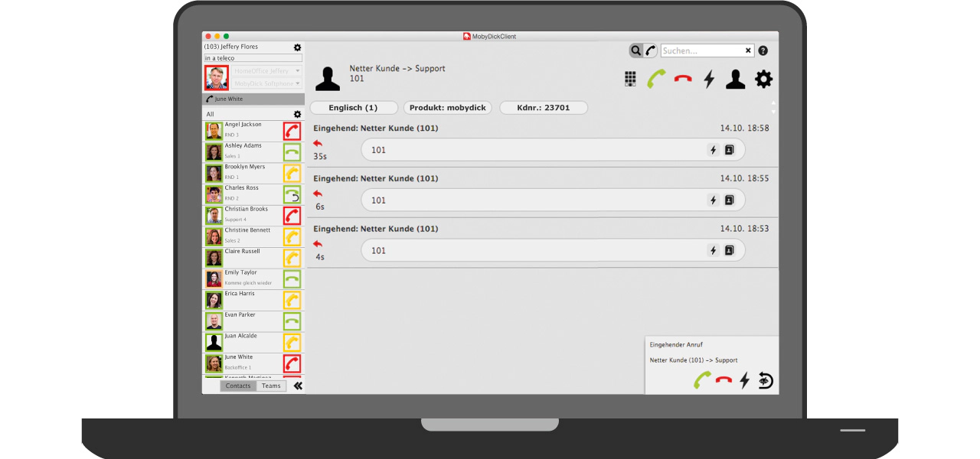The width and height of the screenshot is (980, 459).
Task: Open help via the question mark icon
Action: tap(763, 50)
